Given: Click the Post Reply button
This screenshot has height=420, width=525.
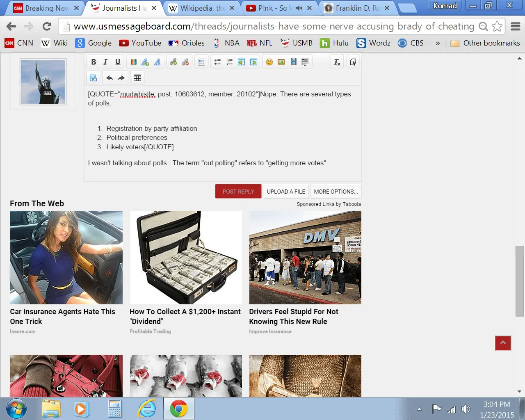Looking at the screenshot, I should (x=238, y=192).
